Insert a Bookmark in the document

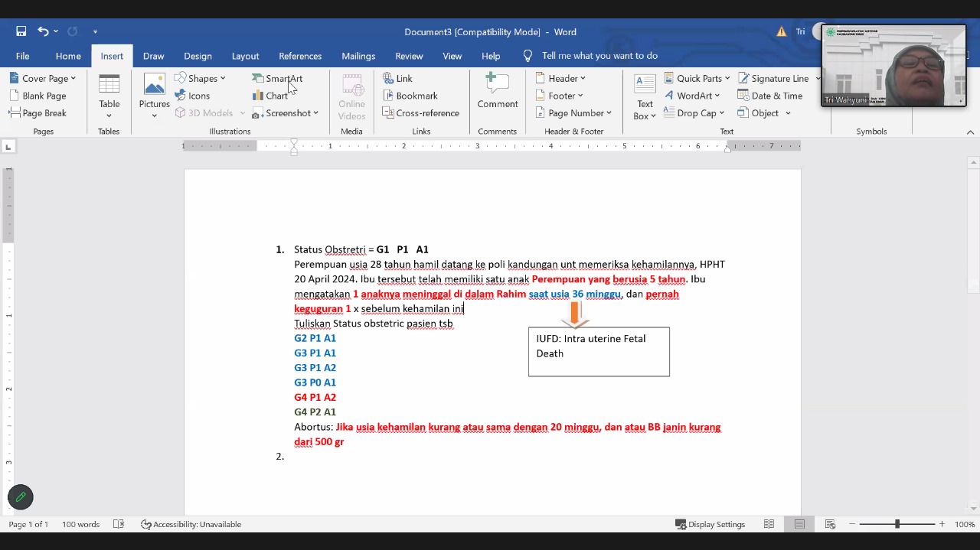coord(410,96)
